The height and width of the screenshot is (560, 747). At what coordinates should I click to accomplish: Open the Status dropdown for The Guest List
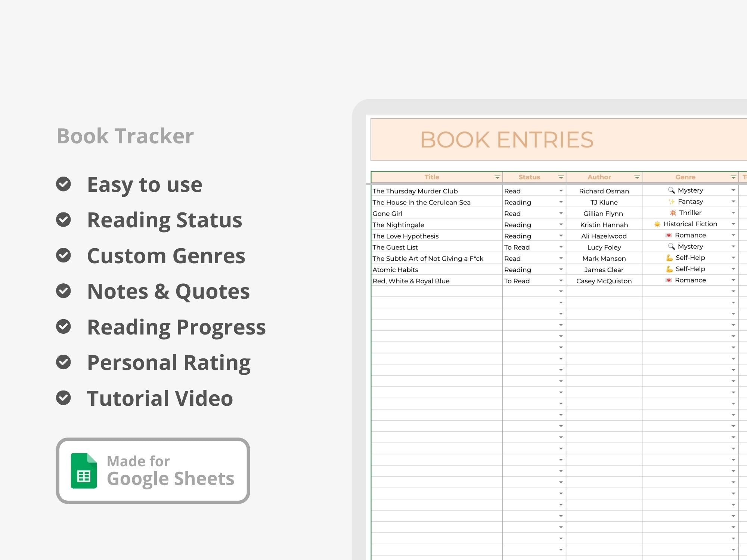[x=561, y=247]
